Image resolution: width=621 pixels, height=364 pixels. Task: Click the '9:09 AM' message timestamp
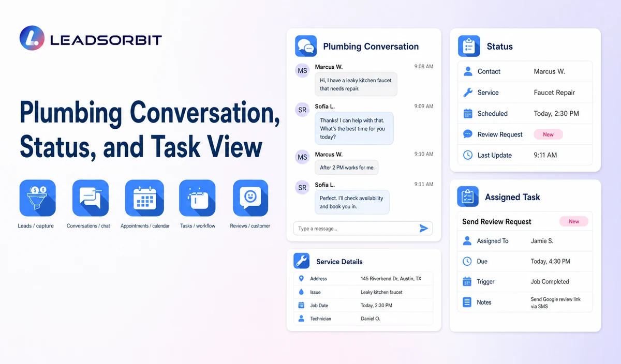424,106
